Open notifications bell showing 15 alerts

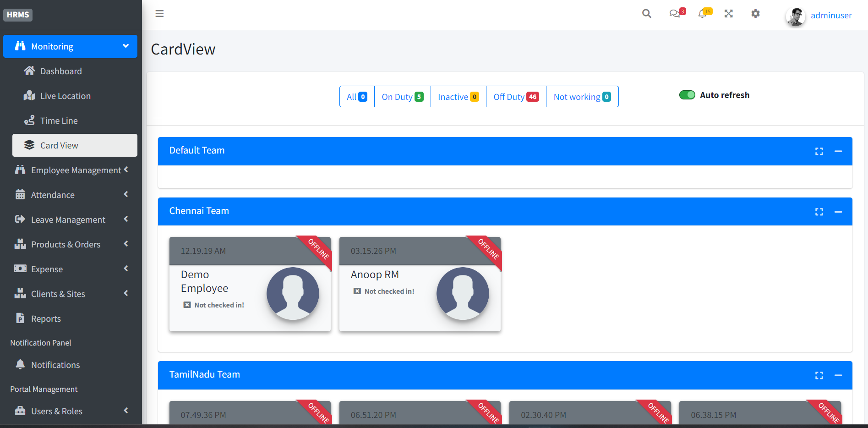click(x=703, y=14)
